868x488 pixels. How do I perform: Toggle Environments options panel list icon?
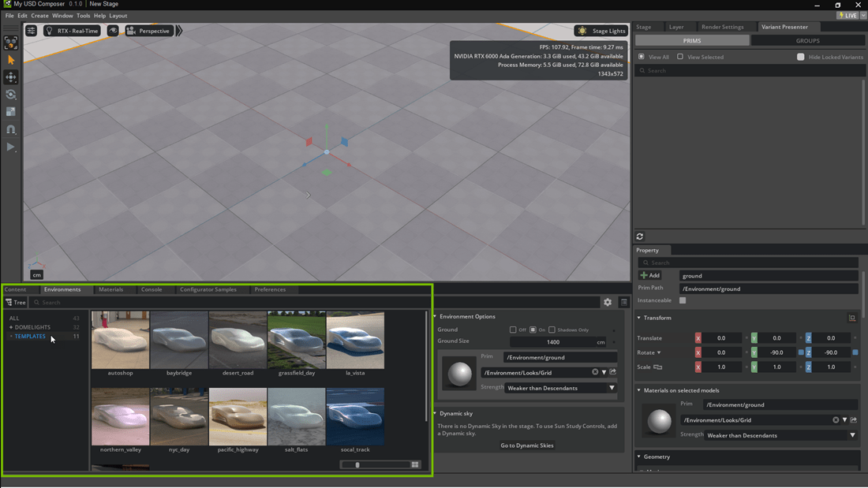624,302
